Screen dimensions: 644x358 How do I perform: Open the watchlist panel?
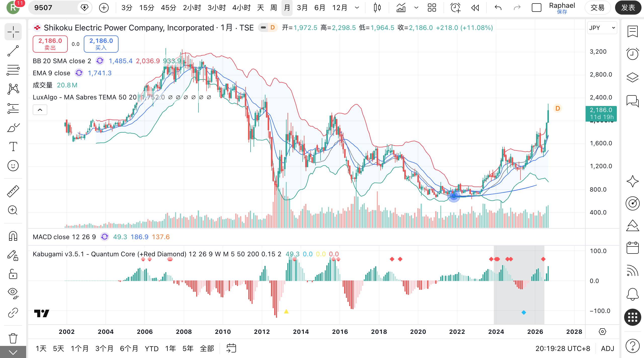click(633, 32)
